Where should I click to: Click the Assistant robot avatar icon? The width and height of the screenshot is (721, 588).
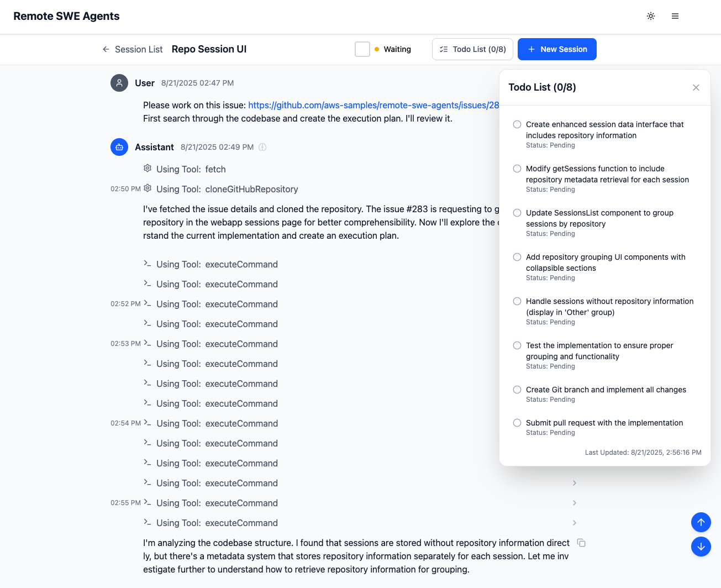click(119, 147)
